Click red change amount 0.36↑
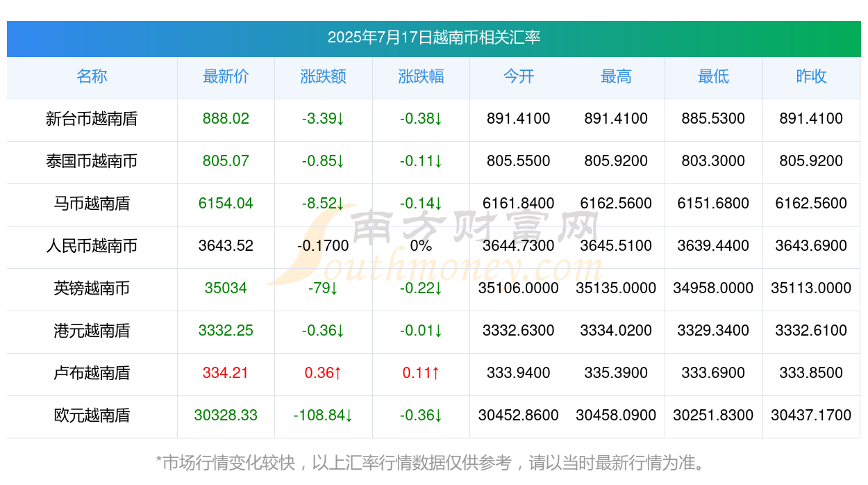Image resolution: width=868 pixels, height=485 pixels. [323, 373]
